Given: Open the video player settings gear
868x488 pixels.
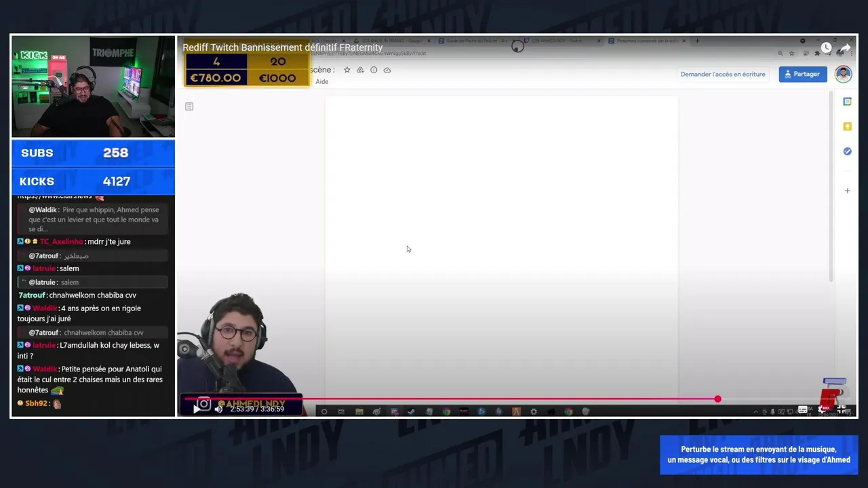Looking at the screenshot, I should pos(824,409).
